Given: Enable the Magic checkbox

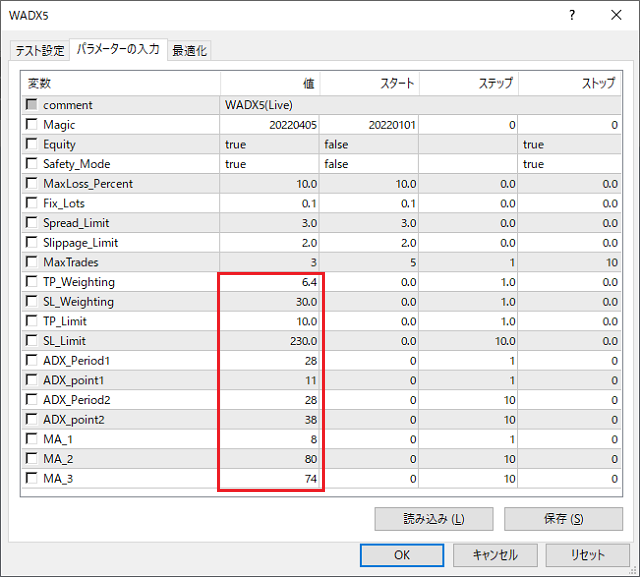Looking at the screenshot, I should coord(31,124).
